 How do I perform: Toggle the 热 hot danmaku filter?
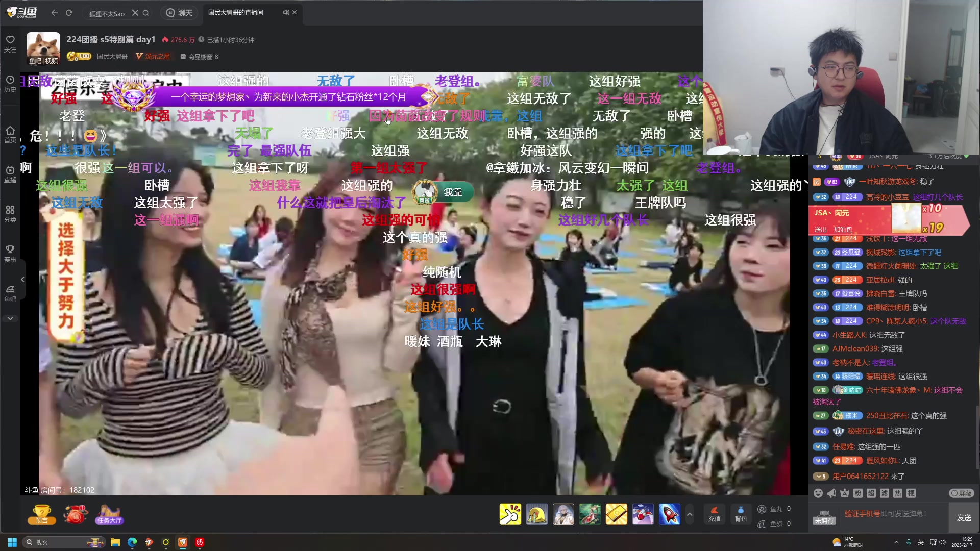[897, 493]
